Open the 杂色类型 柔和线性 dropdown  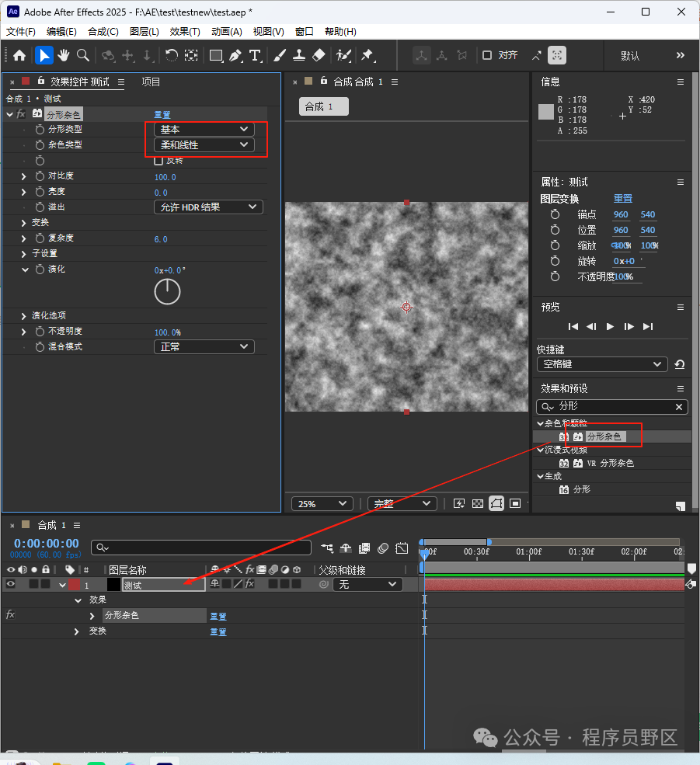pos(204,145)
